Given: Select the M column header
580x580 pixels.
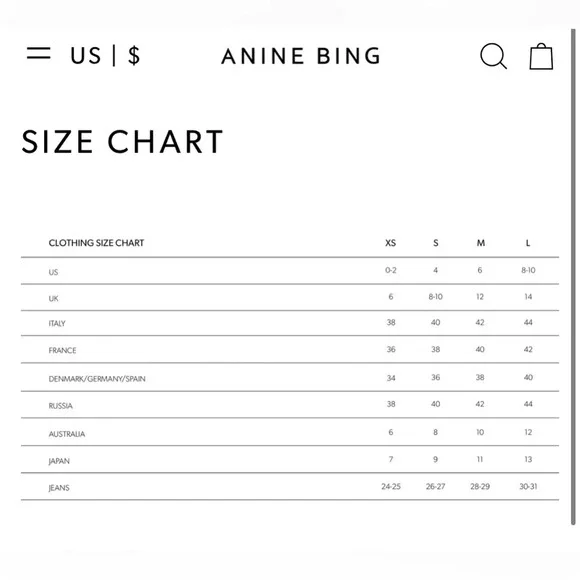Looking at the screenshot, I should tap(480, 243).
